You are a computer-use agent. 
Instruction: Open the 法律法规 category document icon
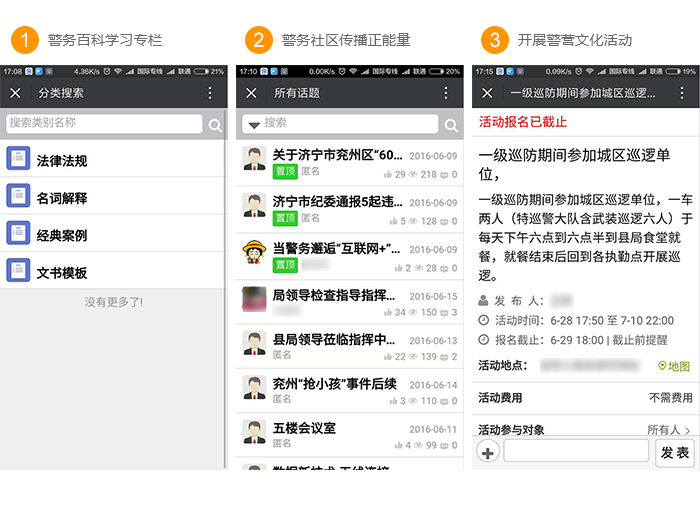pyautogui.click(x=18, y=158)
